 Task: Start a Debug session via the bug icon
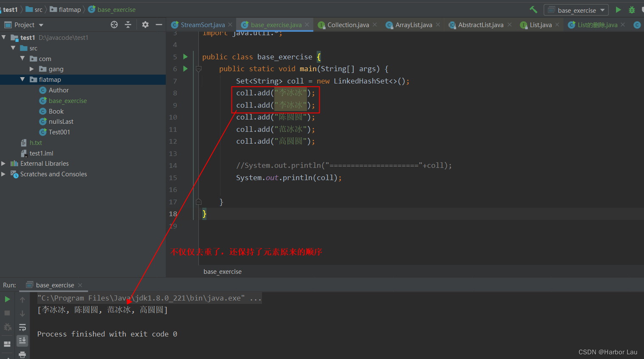coord(631,9)
